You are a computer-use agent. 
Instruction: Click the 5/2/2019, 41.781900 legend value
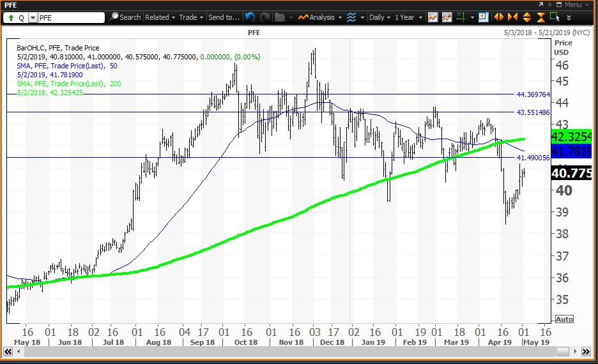pos(50,75)
